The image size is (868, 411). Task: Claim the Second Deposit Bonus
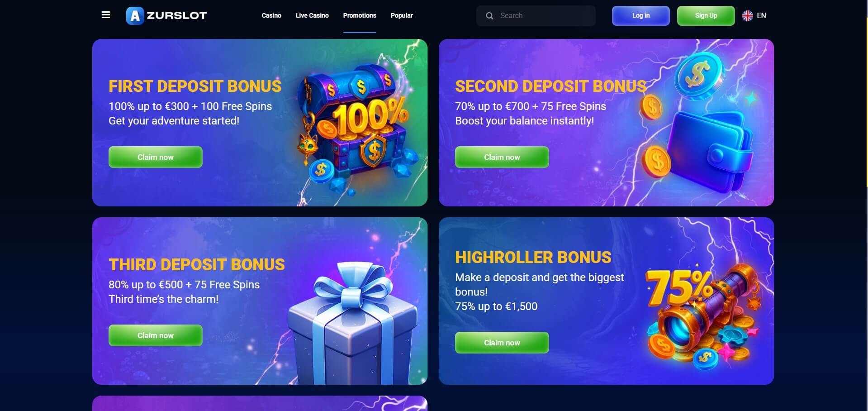click(x=502, y=157)
